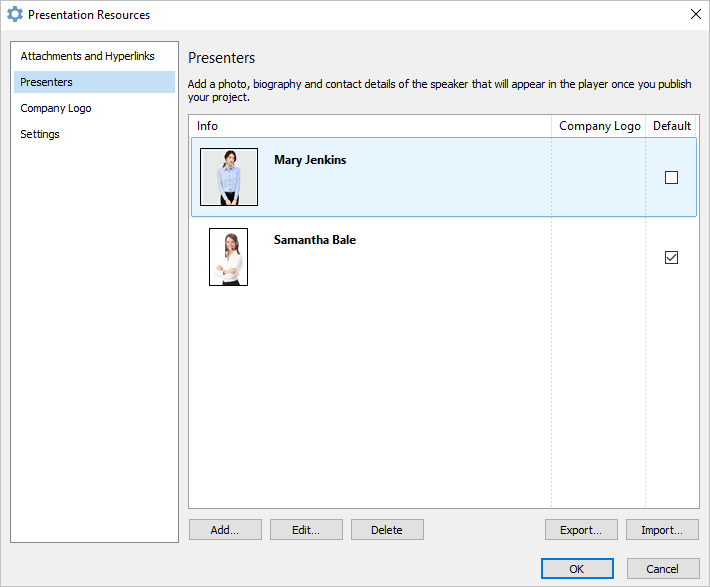The image size is (710, 587).
Task: Select the Mary Jenkins presenter name
Action: point(310,160)
